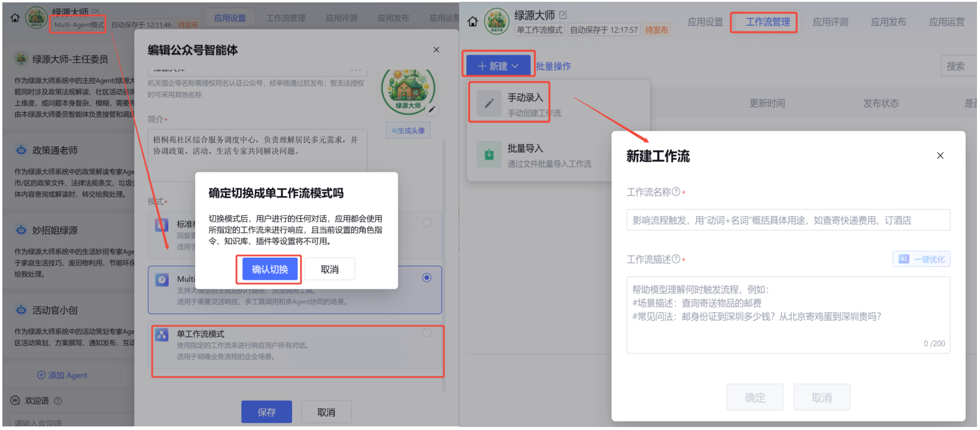Click 取消 in the 新建工作流 dialog
Viewport: 980px width, 430px height.
pos(822,397)
